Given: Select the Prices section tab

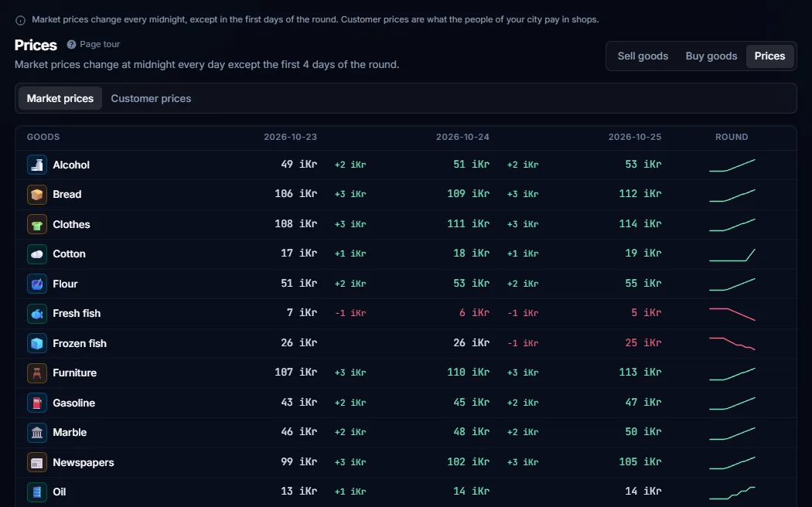Looking at the screenshot, I should (x=769, y=56).
